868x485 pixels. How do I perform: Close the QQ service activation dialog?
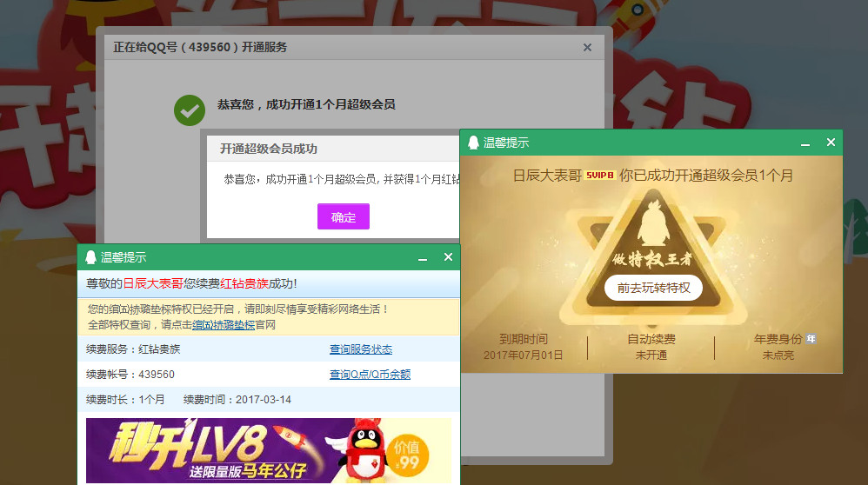pyautogui.click(x=587, y=48)
